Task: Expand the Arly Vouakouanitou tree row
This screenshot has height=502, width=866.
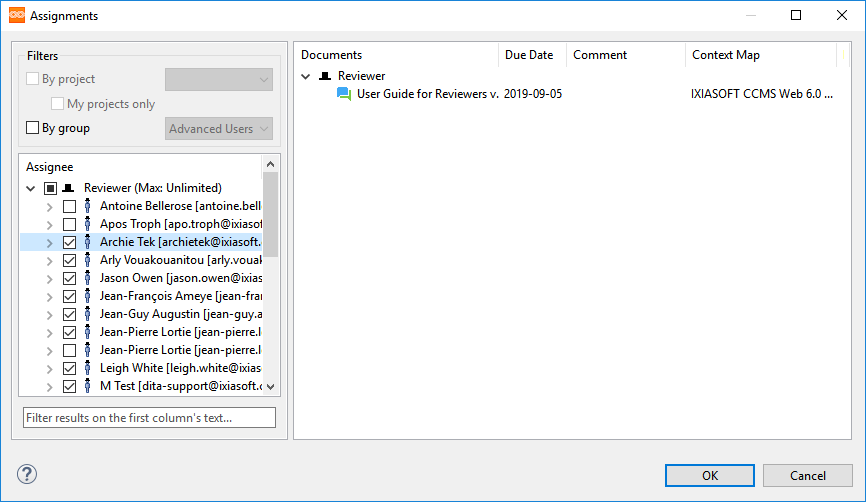Action: coord(50,261)
